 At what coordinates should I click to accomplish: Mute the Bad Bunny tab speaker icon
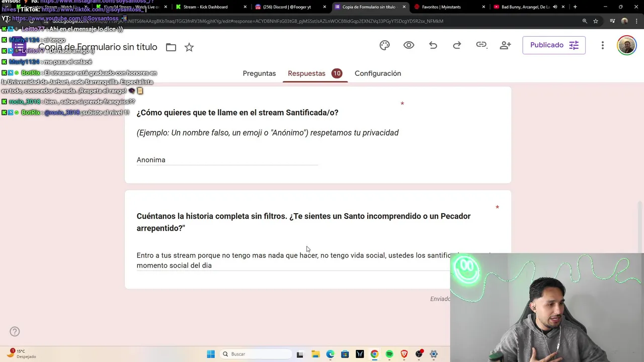click(x=555, y=7)
